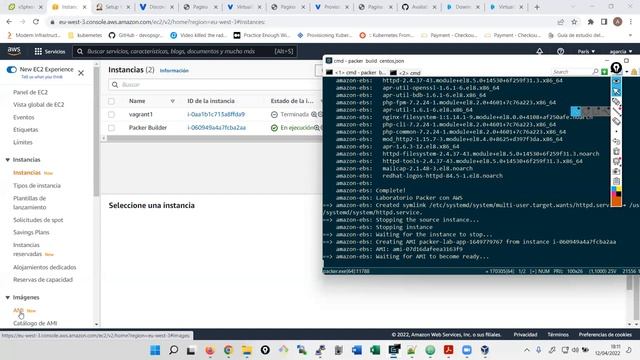Viewport: 640px width, 360px height.
Task: Open the AWS home logo
Action: (14, 51)
